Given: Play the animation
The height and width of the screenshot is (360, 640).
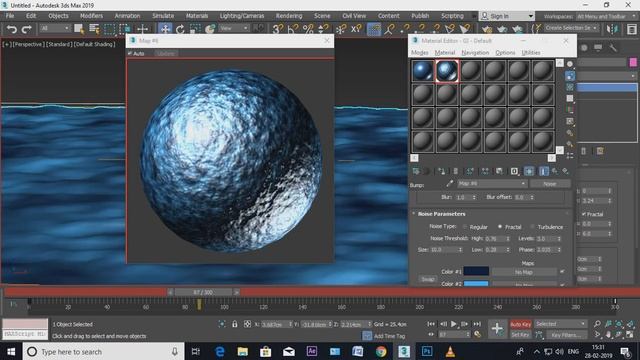Looking at the screenshot, I should click(453, 324).
